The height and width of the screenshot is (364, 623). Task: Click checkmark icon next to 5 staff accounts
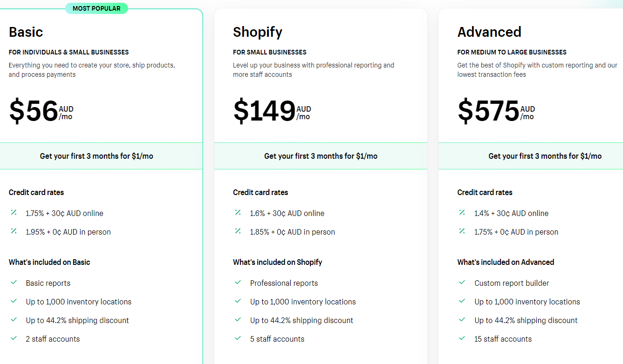tap(238, 338)
